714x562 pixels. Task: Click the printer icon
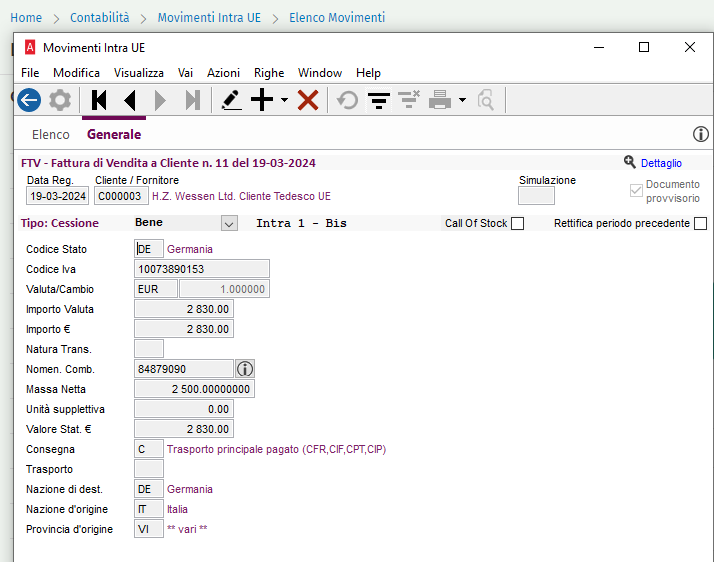coord(440,100)
